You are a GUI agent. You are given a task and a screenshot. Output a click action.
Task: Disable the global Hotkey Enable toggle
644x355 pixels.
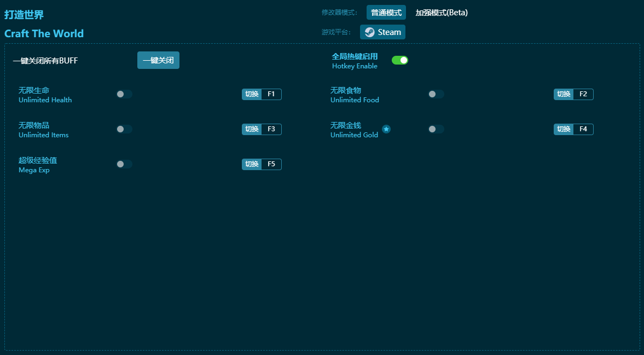[x=400, y=60]
